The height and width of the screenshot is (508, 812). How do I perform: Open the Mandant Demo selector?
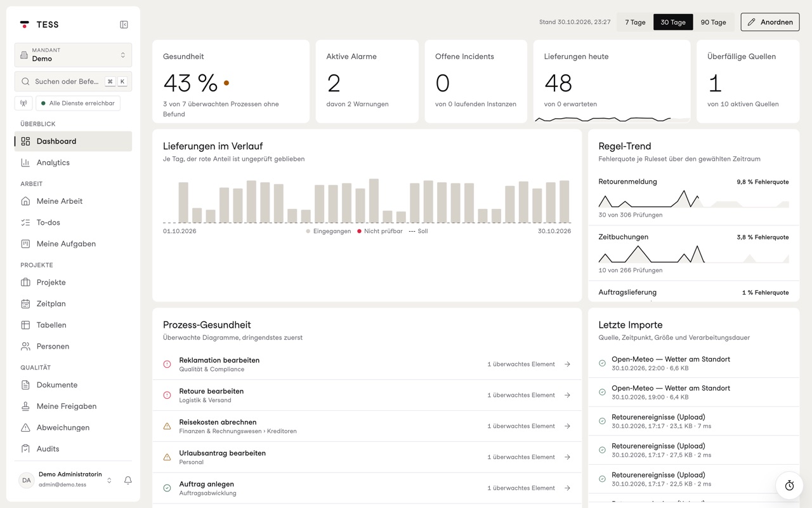pos(73,55)
